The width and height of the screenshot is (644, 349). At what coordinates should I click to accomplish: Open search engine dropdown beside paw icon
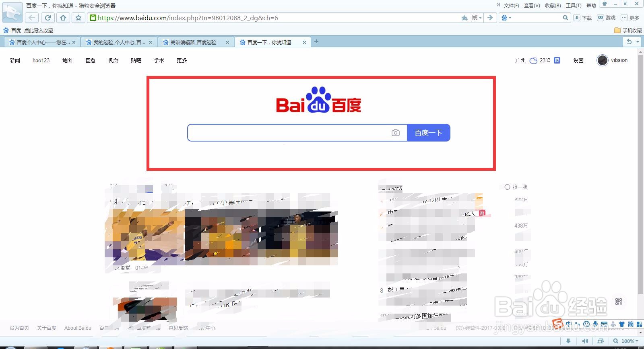510,18
